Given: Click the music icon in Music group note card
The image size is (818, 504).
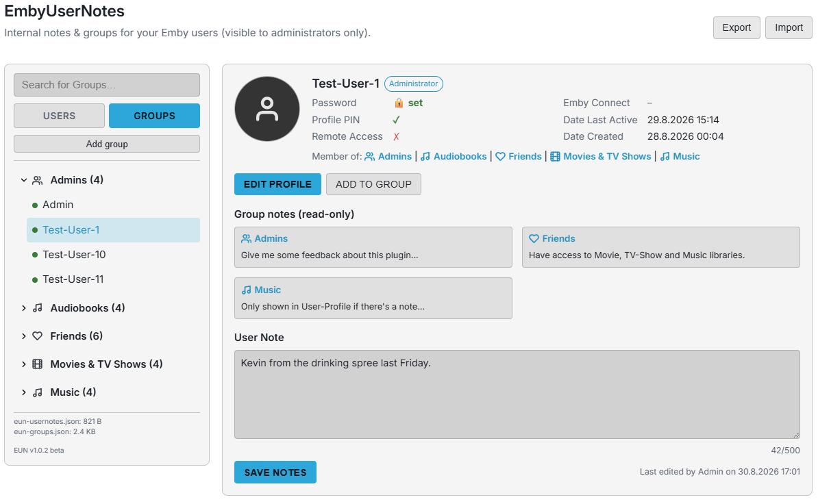Looking at the screenshot, I should click(246, 290).
